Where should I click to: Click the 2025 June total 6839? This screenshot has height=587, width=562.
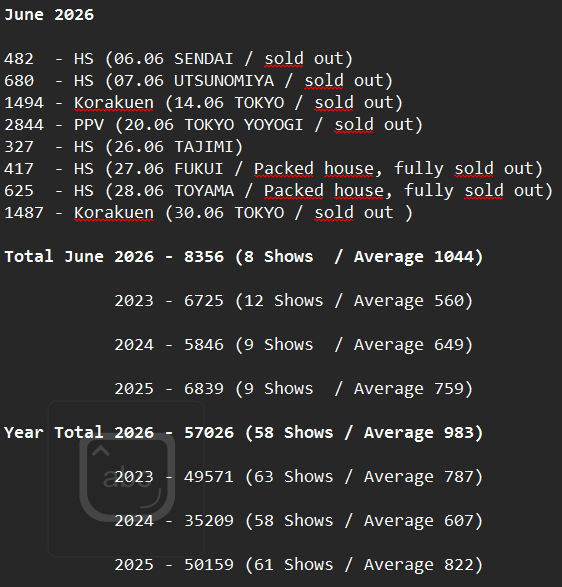pyautogui.click(x=204, y=389)
